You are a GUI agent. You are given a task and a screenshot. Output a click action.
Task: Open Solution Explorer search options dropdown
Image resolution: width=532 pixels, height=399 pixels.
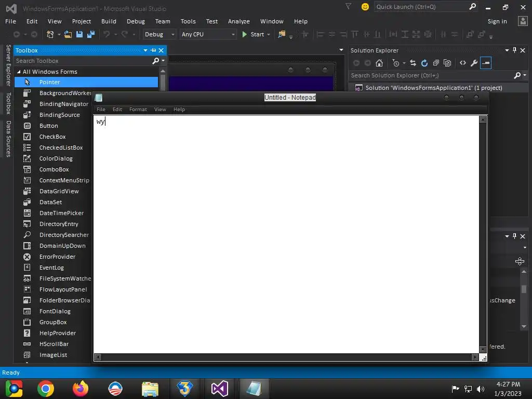pos(525,75)
